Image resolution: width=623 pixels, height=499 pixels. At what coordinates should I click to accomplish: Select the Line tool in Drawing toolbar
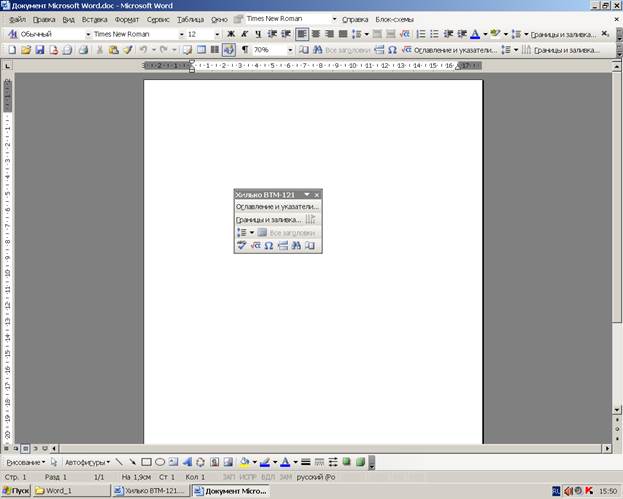(119, 463)
